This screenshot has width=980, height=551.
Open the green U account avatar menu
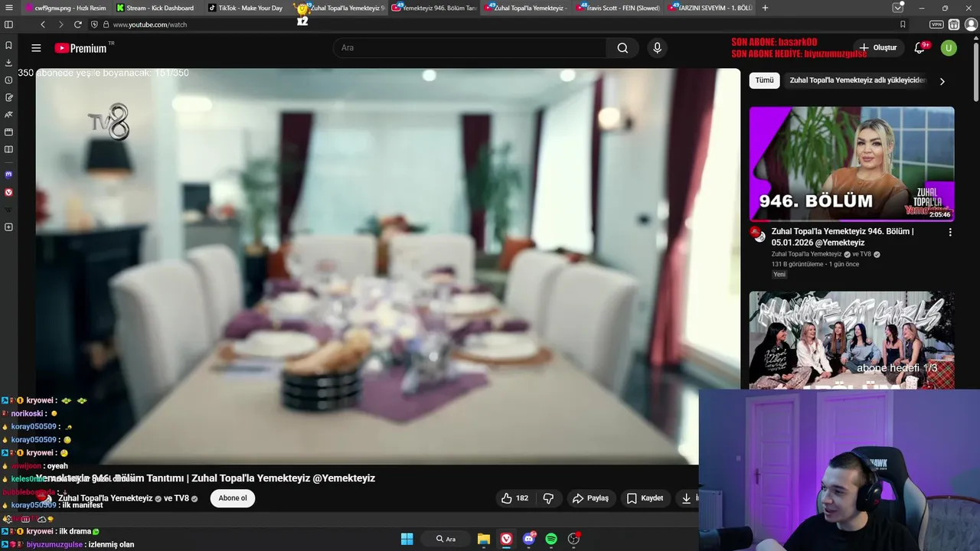click(949, 47)
